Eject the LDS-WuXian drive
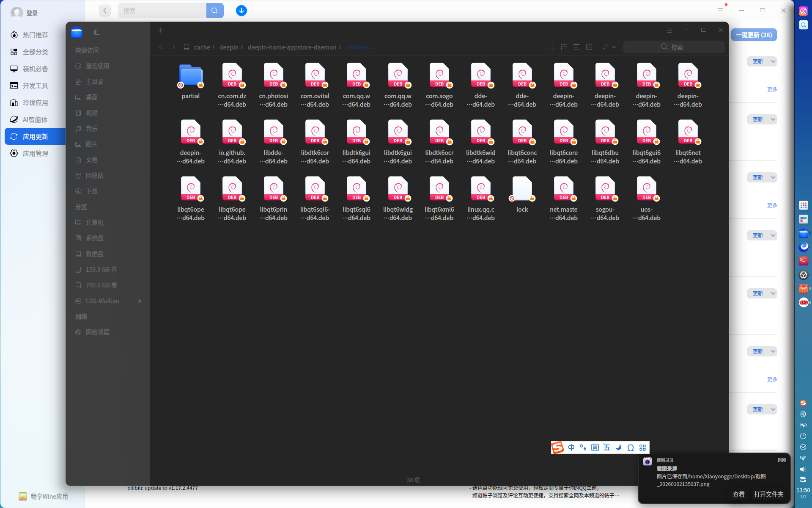Screen dimensions: 812x508 140,301
